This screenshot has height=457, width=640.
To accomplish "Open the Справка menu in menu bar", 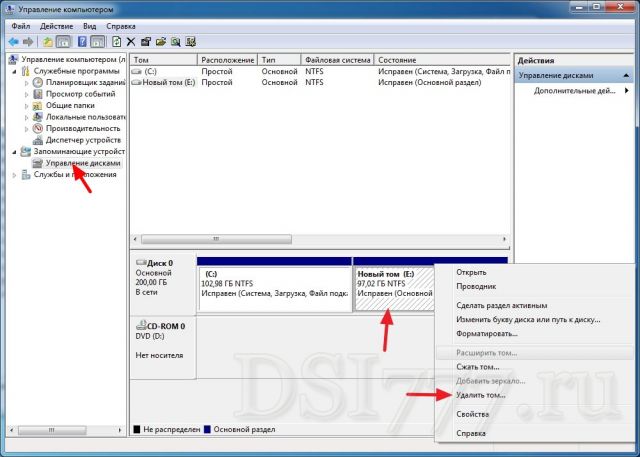I will [121, 26].
